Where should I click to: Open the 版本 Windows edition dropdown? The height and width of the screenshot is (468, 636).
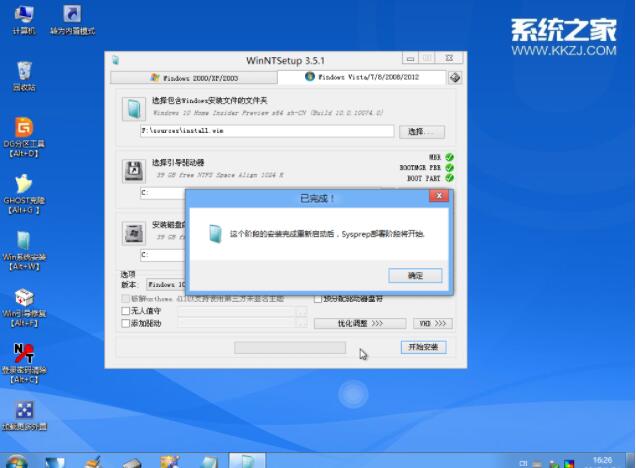167,284
